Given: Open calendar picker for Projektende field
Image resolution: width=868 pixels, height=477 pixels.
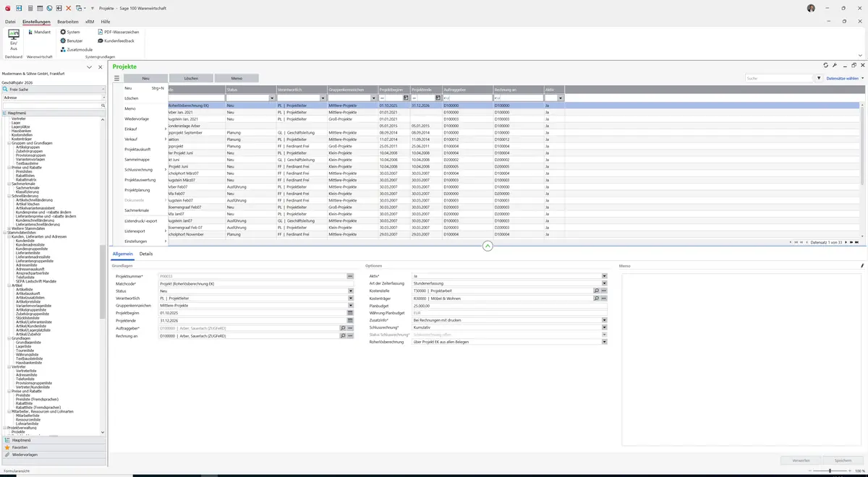Looking at the screenshot, I should coord(350,320).
